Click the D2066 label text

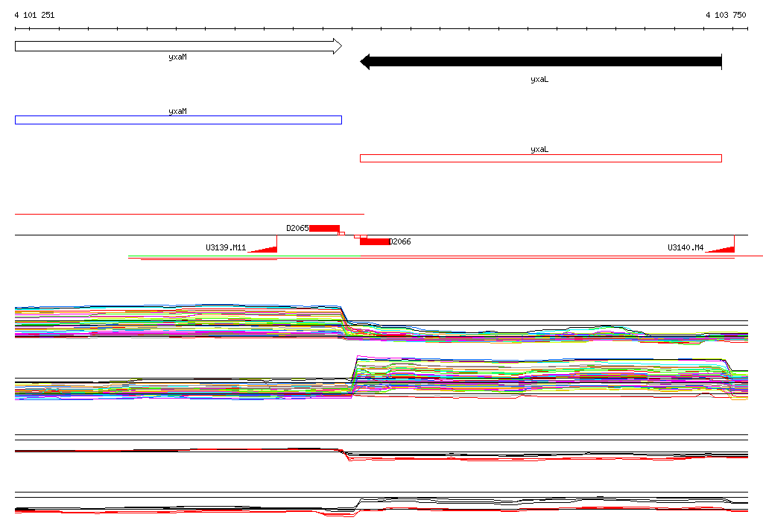400,241
